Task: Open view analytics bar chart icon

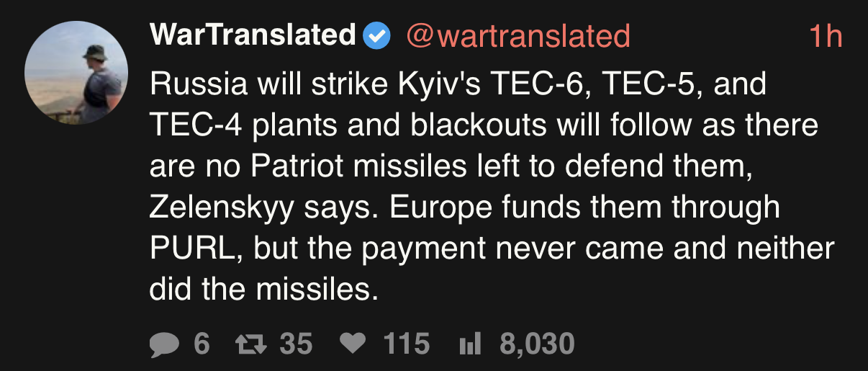Action: point(469,344)
